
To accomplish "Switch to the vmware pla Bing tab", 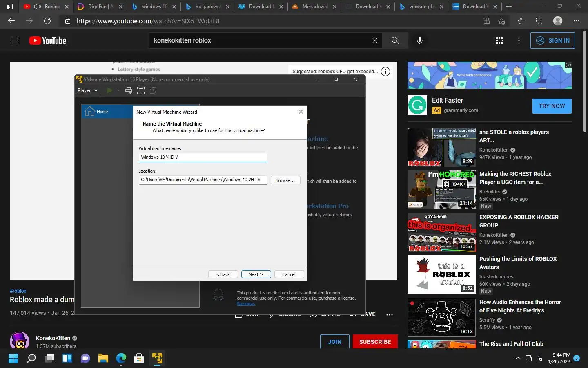I will [421, 7].
